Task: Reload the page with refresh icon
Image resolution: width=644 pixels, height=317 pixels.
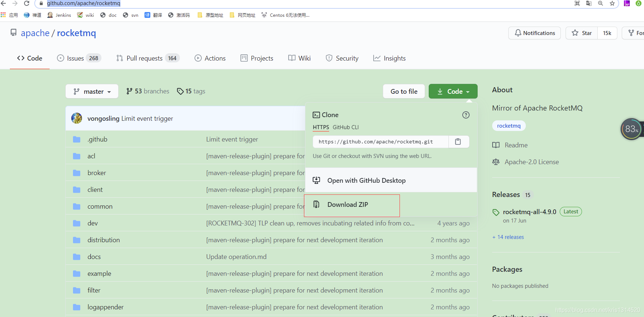Action: pos(27,3)
